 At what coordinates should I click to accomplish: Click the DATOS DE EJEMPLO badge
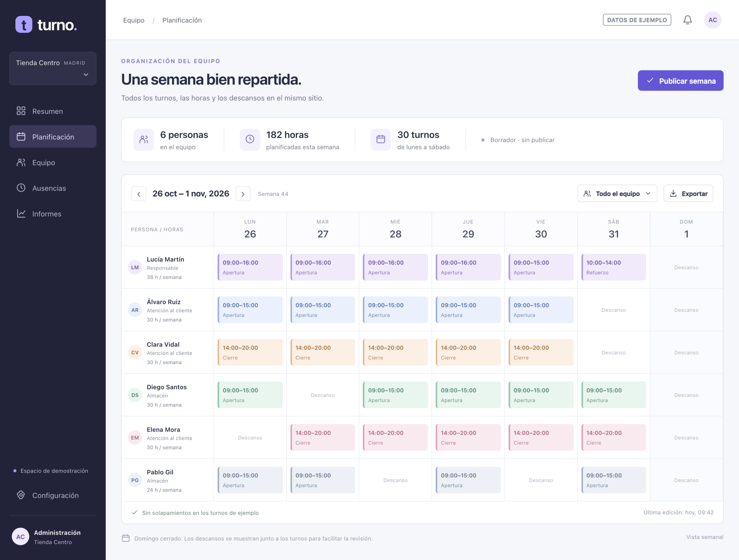[637, 20]
